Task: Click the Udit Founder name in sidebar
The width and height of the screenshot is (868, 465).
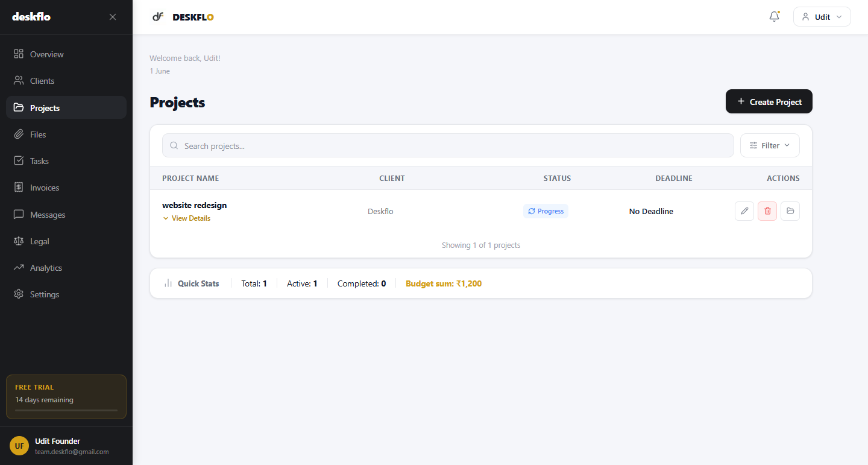Action: point(57,441)
